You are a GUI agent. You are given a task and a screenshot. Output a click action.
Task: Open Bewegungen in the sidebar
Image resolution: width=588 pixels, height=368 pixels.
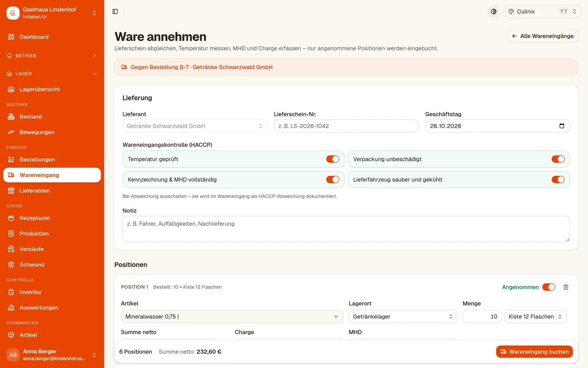coord(52,132)
